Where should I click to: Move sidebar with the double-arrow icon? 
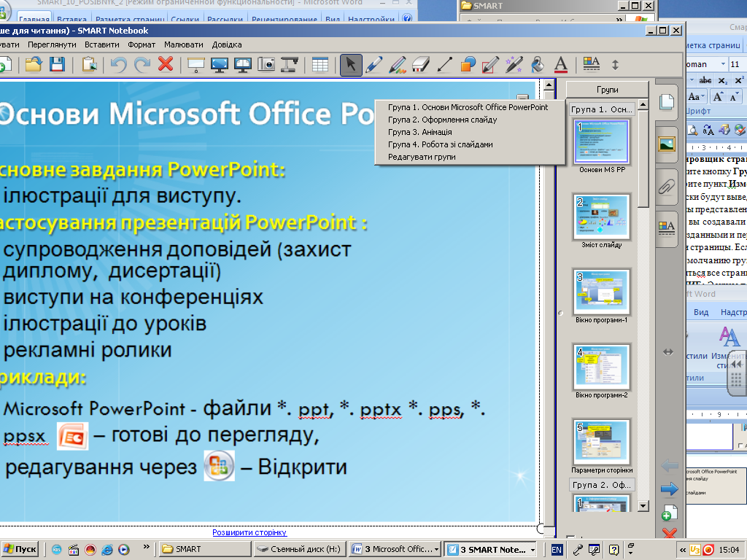(668, 352)
